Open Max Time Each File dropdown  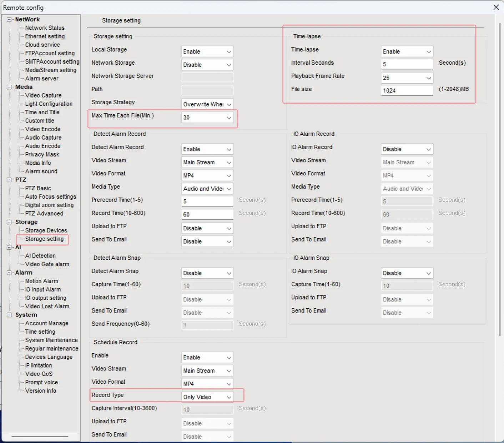(x=207, y=118)
